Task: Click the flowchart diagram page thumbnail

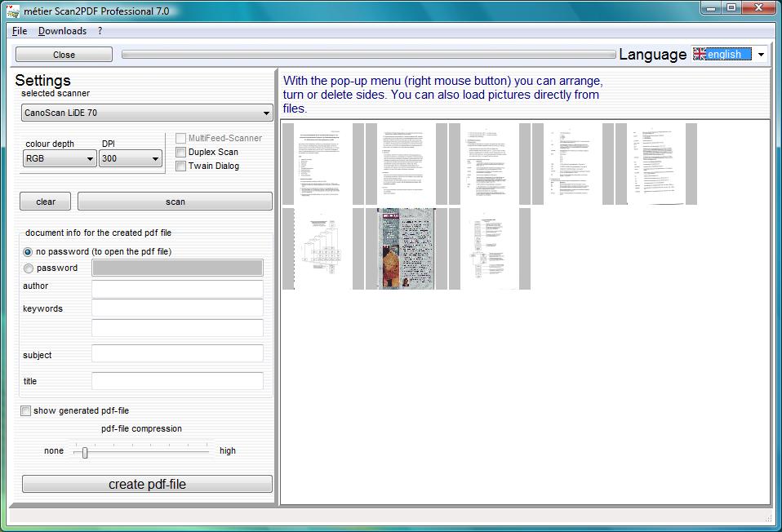Action: (323, 248)
